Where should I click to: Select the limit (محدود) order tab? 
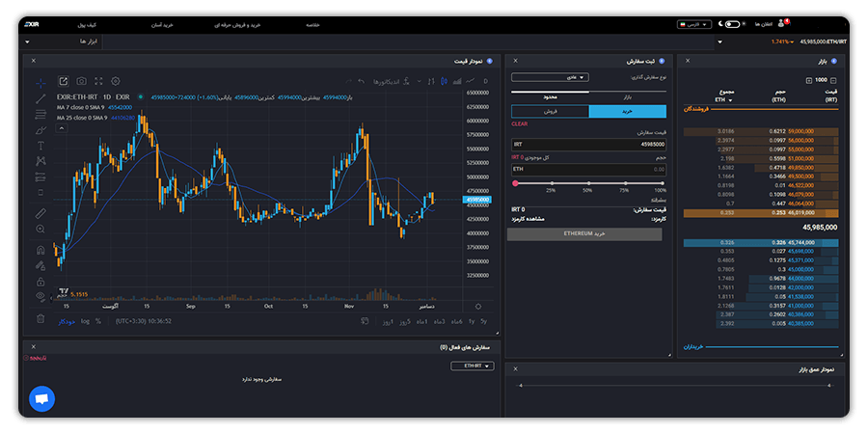coord(550,96)
